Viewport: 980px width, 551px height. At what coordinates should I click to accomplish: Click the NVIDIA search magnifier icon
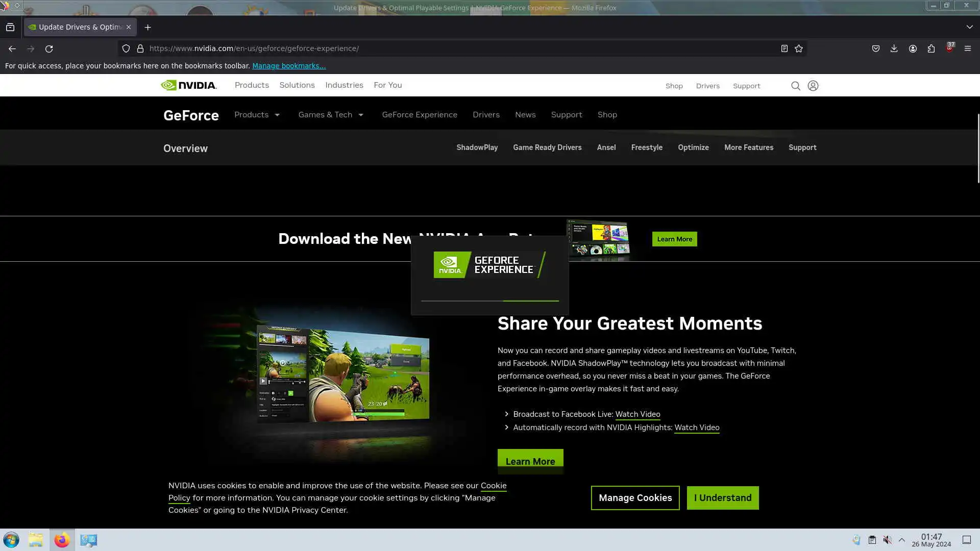click(x=795, y=86)
